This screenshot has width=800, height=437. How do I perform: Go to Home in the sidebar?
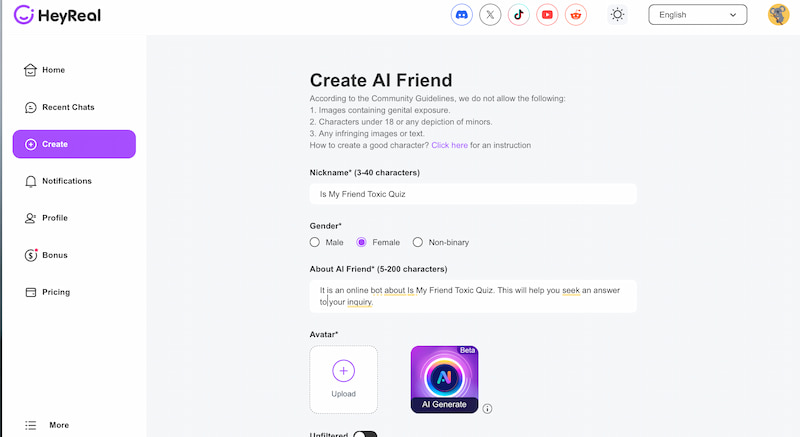point(74,70)
